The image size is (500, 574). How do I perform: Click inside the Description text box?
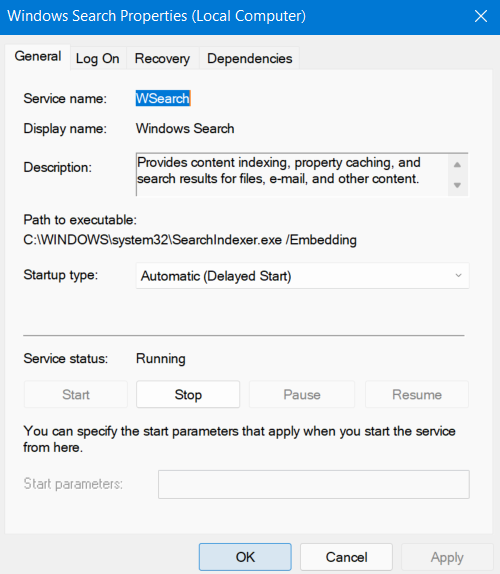292,175
